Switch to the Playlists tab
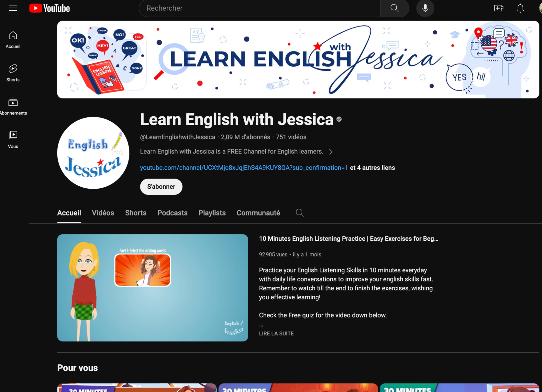The height and width of the screenshot is (392, 542). click(212, 213)
